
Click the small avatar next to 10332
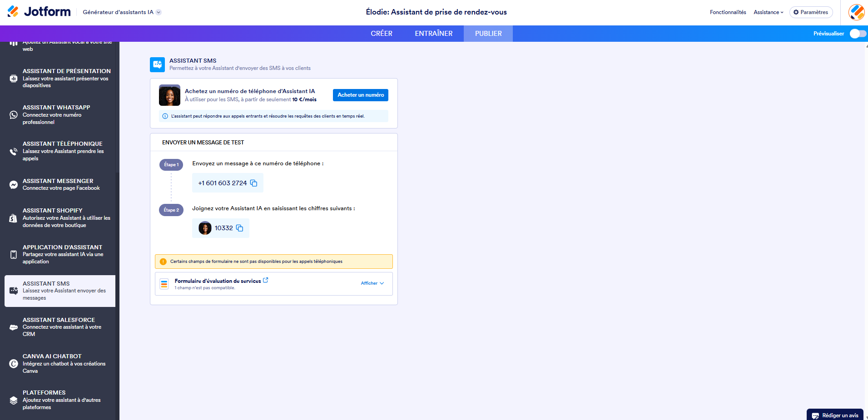205,228
